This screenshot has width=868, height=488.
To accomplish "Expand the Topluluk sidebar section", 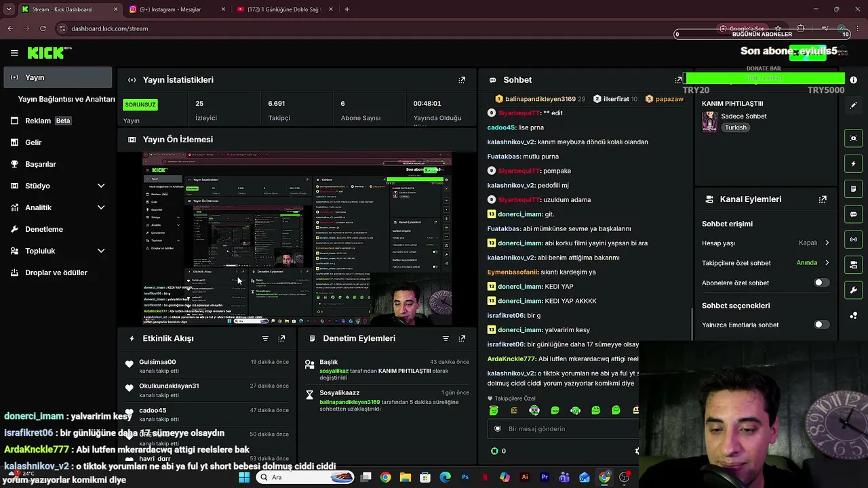I will pyautogui.click(x=101, y=251).
